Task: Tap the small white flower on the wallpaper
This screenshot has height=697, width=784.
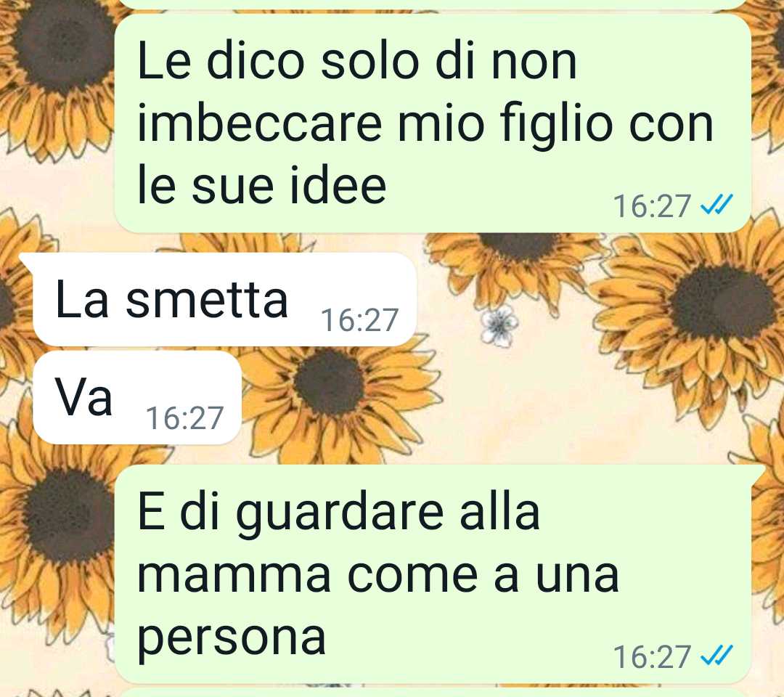Action: 499,326
